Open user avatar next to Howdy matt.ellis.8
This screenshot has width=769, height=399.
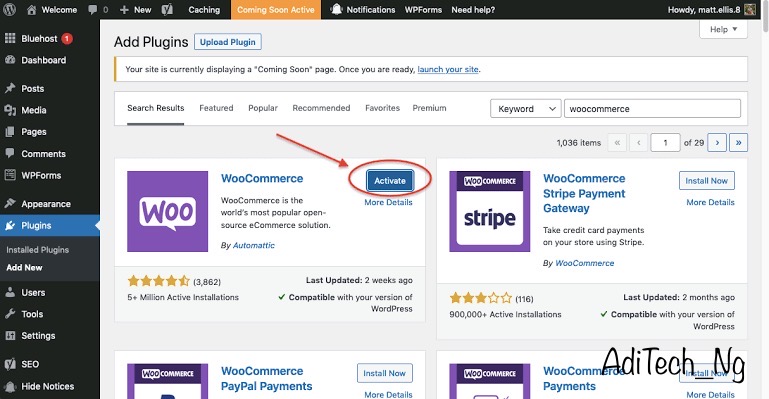pos(750,9)
